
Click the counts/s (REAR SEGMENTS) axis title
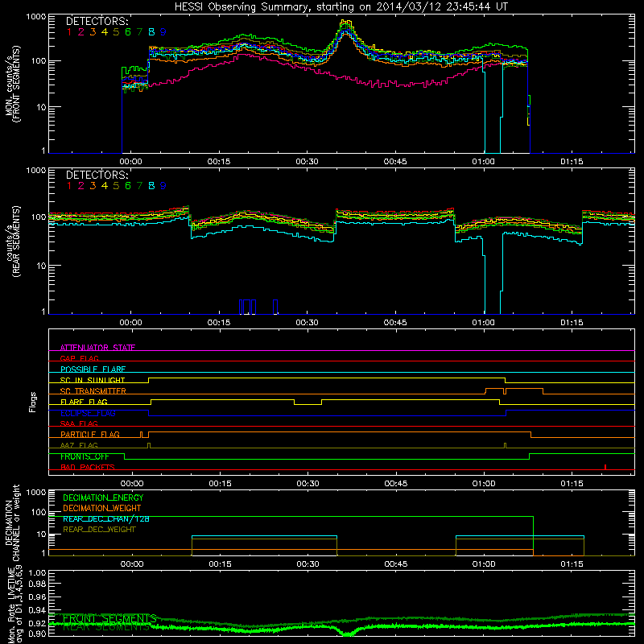coord(12,242)
